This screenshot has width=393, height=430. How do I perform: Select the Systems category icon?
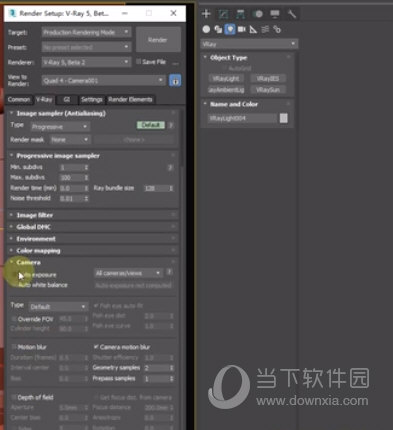coord(277,29)
